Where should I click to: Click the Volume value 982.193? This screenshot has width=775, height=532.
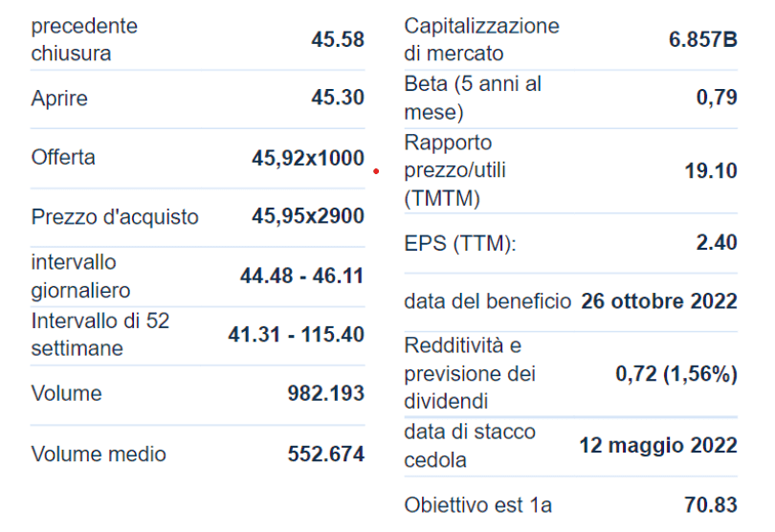coord(325,393)
